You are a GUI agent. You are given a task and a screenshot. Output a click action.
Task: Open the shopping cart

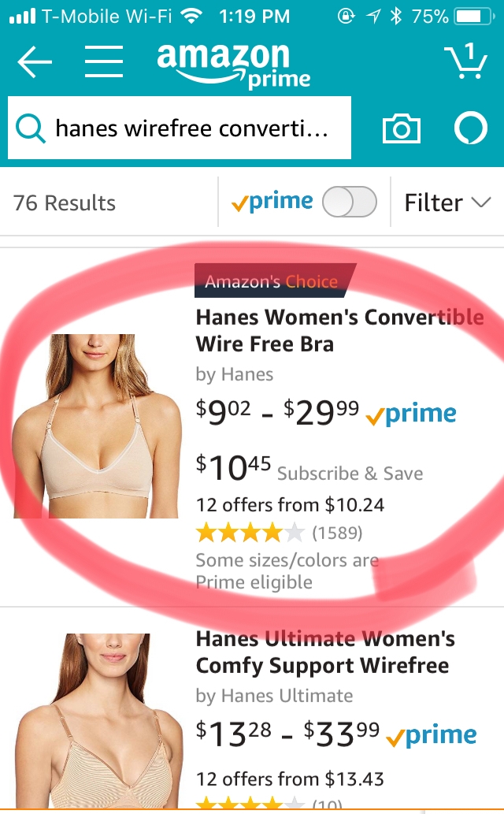(x=466, y=60)
